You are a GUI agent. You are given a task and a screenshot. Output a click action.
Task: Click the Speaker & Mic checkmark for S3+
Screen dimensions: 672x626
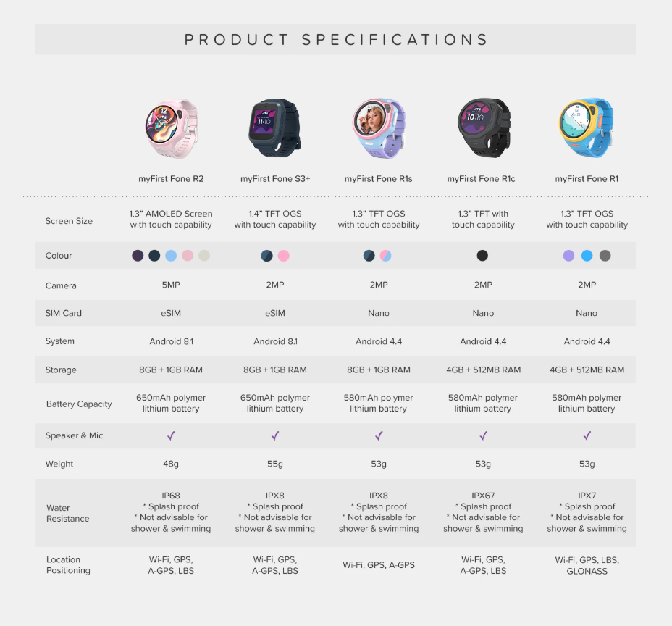pos(275,435)
